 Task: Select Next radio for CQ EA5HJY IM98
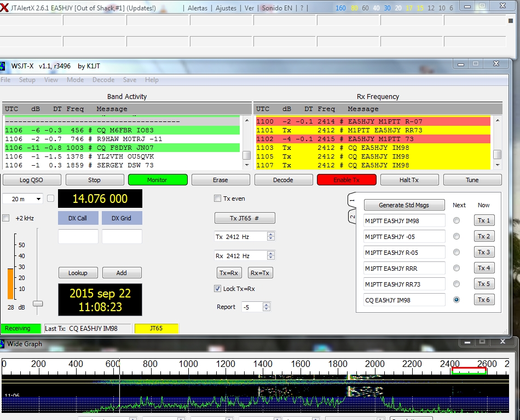(x=457, y=300)
